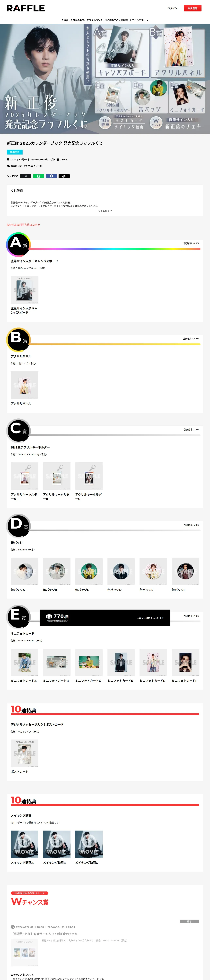View the ミニフォトカードF sample image
210x980 pixels.
pos(185,662)
